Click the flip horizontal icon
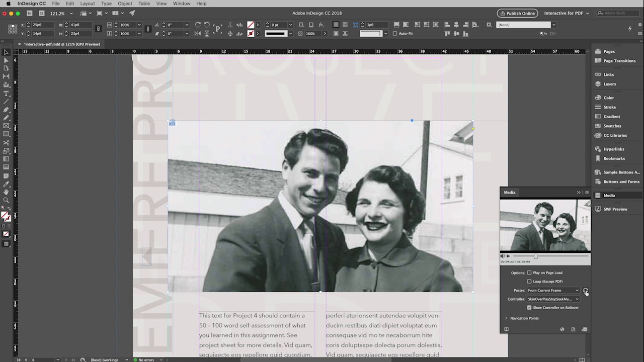The height and width of the screenshot is (362, 644). [198, 34]
